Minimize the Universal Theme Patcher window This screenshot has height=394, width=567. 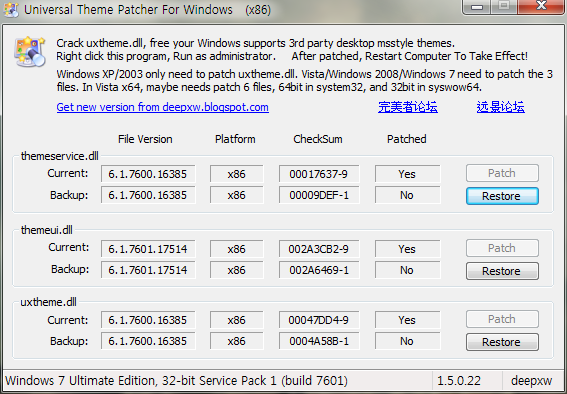point(477,7)
